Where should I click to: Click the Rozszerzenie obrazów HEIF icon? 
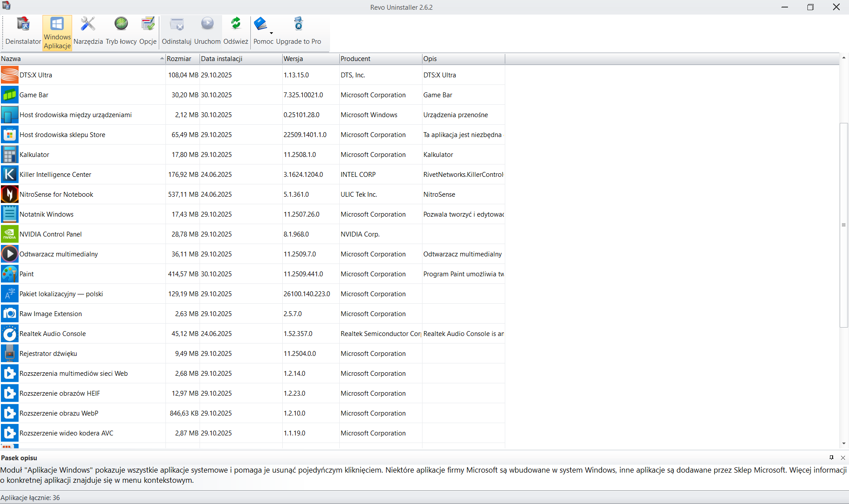9,393
